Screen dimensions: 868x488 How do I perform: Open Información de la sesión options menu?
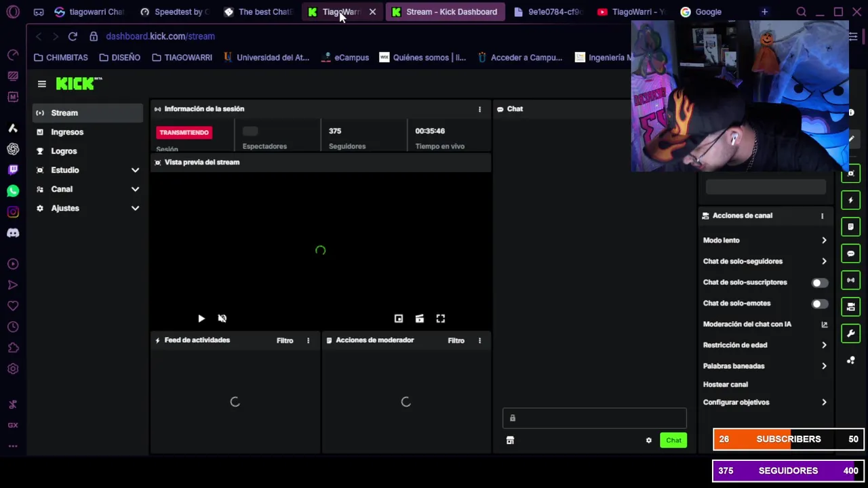[x=479, y=109]
